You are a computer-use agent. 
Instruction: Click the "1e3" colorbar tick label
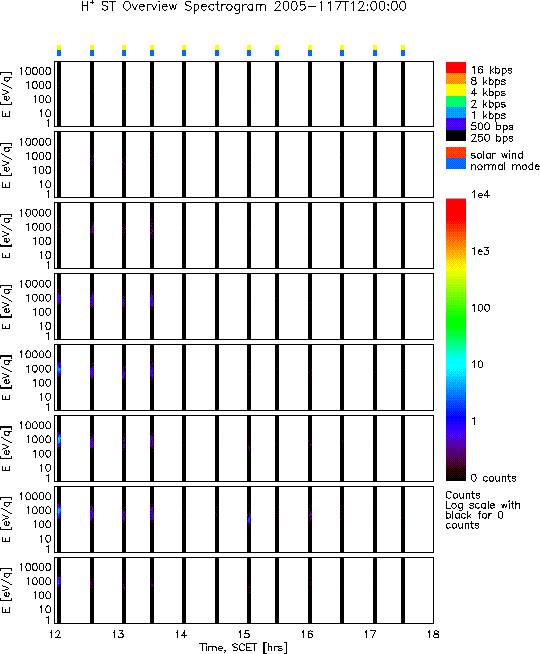480,251
